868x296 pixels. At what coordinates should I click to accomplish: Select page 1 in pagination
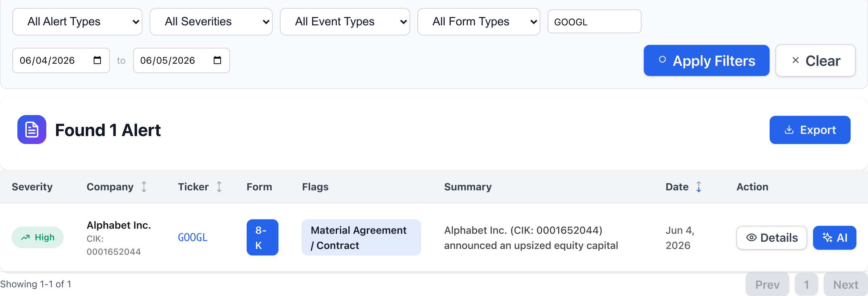(x=807, y=285)
